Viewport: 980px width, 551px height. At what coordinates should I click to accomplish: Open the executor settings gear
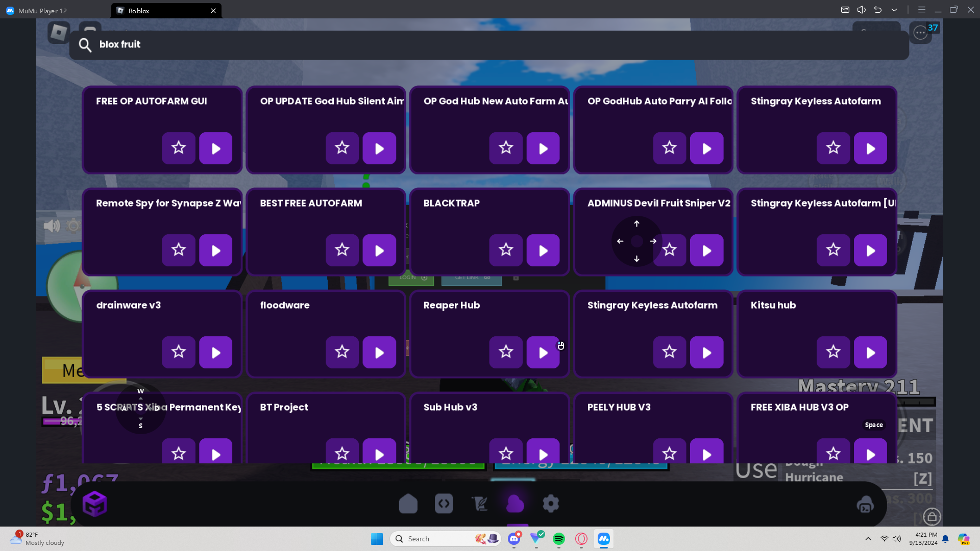coord(551,504)
